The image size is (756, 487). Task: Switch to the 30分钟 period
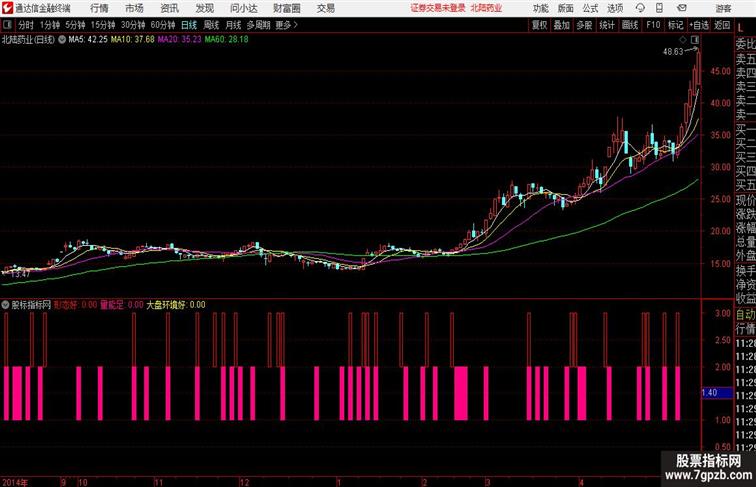tap(133, 25)
